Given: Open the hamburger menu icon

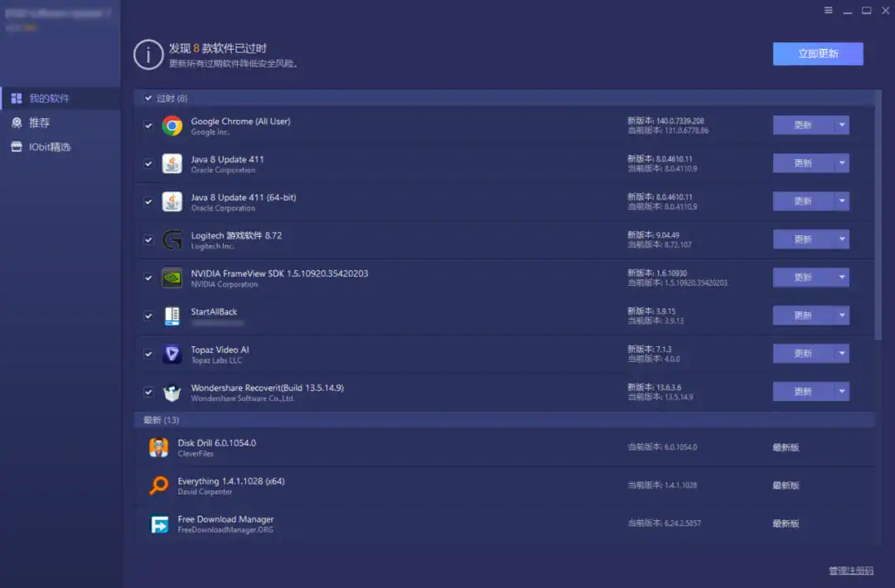Looking at the screenshot, I should point(828,10).
